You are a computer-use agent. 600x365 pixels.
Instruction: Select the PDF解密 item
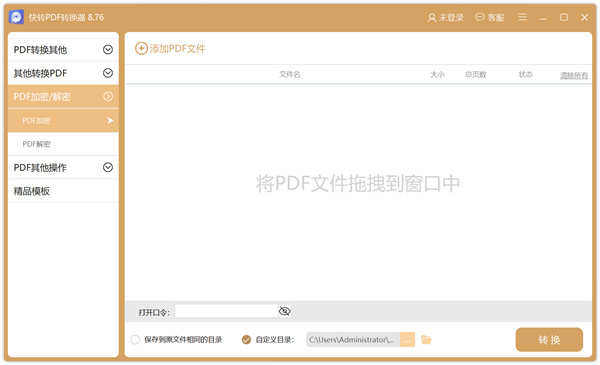click(x=64, y=144)
